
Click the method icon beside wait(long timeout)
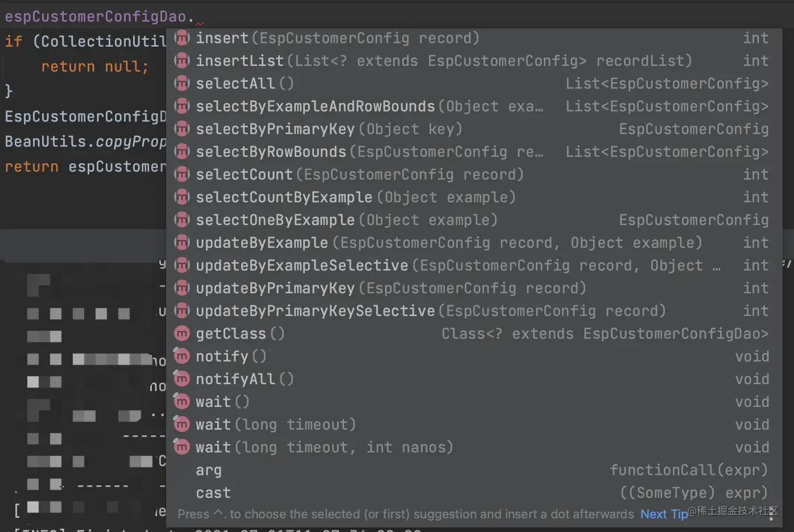[x=181, y=425]
